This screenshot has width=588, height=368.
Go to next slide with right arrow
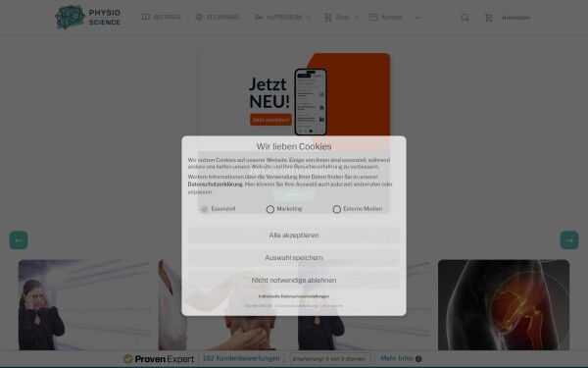pos(569,240)
